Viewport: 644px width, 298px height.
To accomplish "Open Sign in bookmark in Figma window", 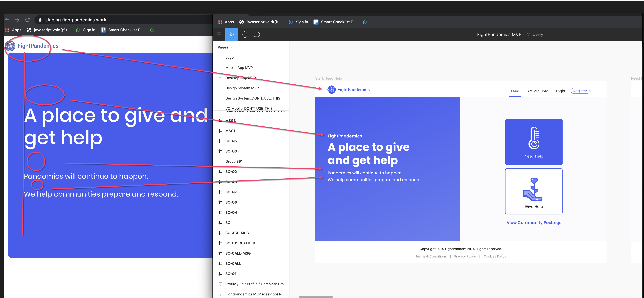I will (298, 22).
